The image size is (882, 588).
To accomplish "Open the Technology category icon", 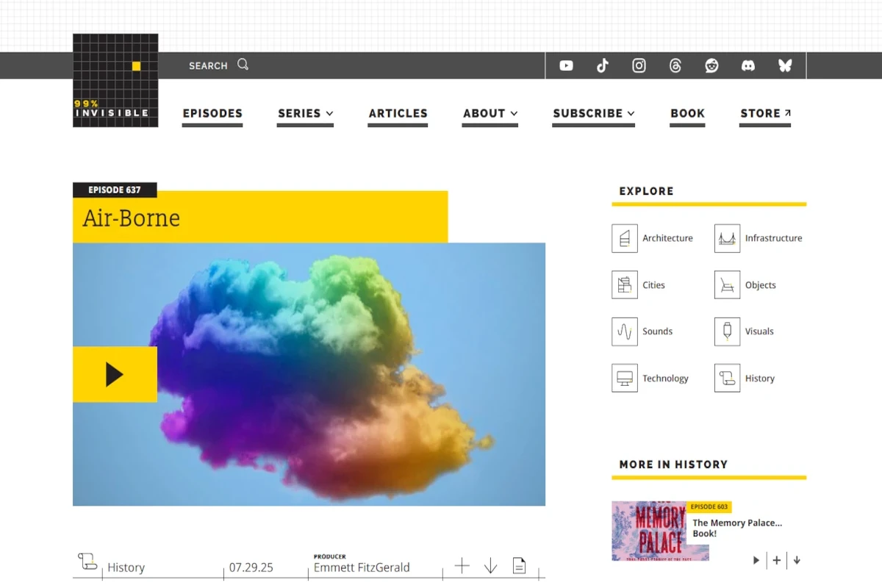I will pos(624,378).
